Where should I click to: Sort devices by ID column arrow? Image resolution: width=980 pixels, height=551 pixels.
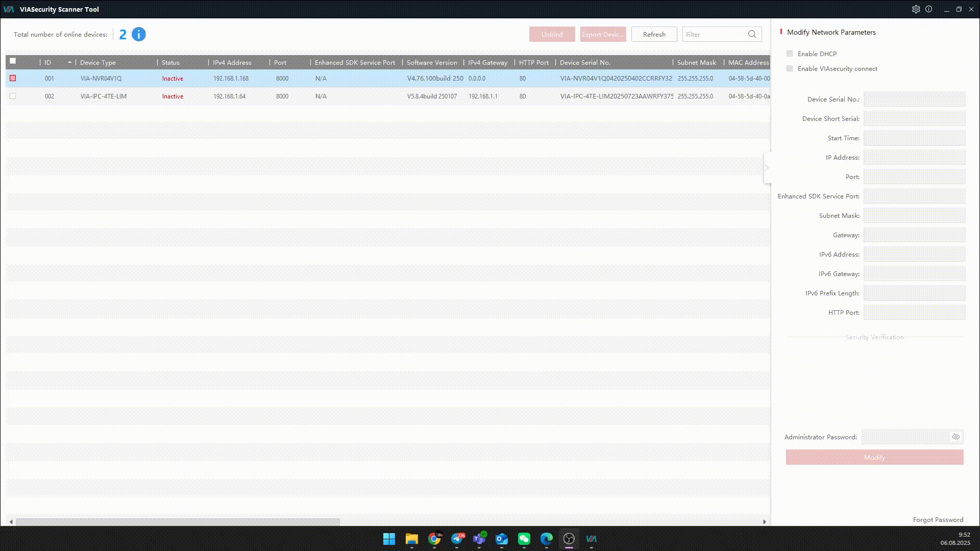[69, 62]
